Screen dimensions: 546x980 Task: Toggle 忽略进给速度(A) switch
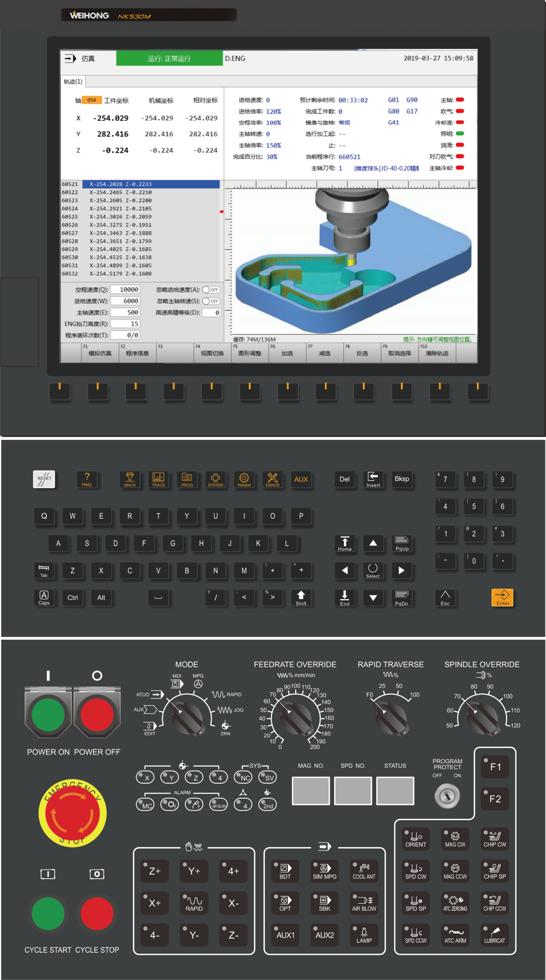211,290
